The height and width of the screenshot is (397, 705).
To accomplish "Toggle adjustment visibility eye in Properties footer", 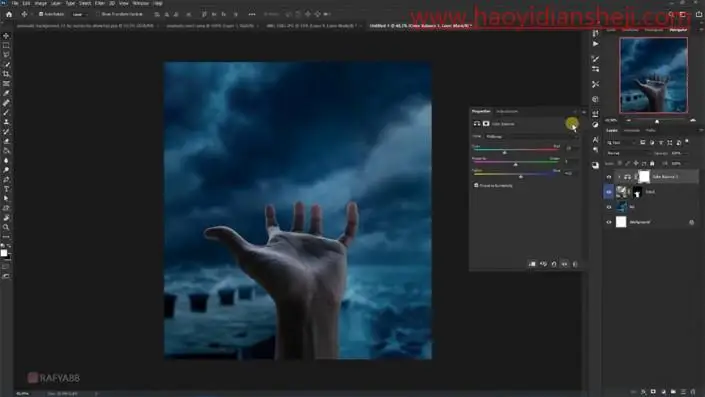I will click(x=565, y=264).
